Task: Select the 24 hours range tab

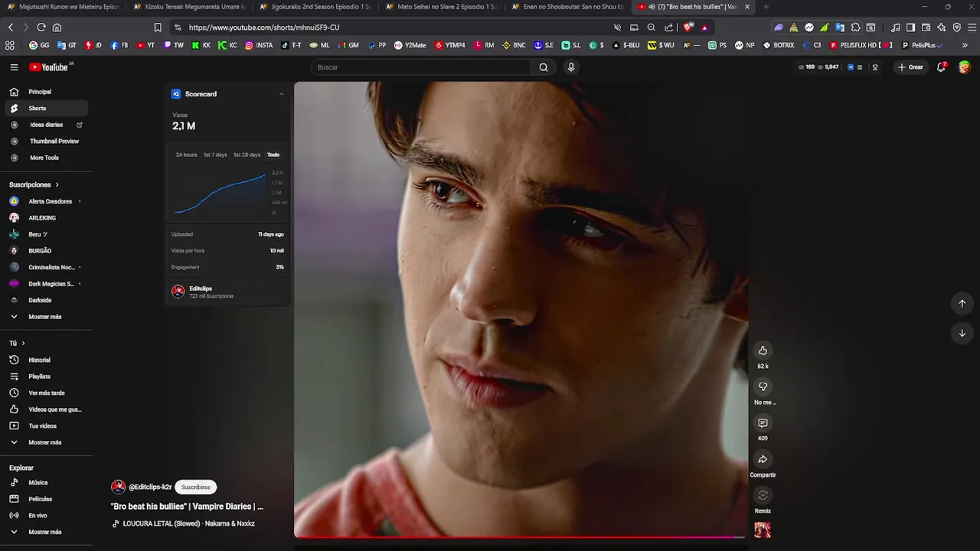Action: pyautogui.click(x=186, y=155)
